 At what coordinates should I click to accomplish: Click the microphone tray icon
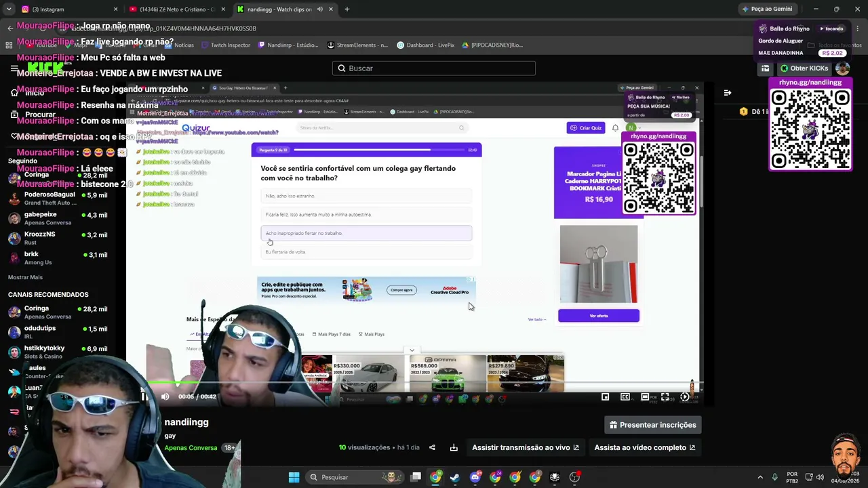[776, 477]
